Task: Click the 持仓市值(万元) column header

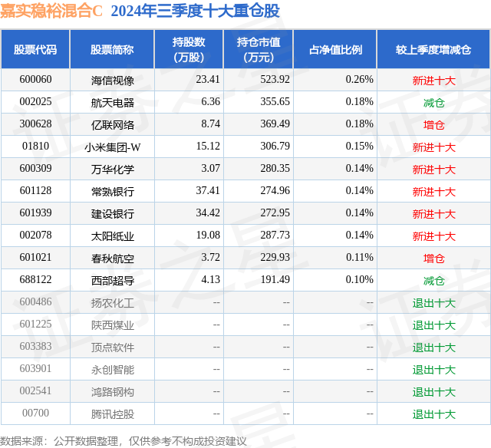Action: point(259,49)
